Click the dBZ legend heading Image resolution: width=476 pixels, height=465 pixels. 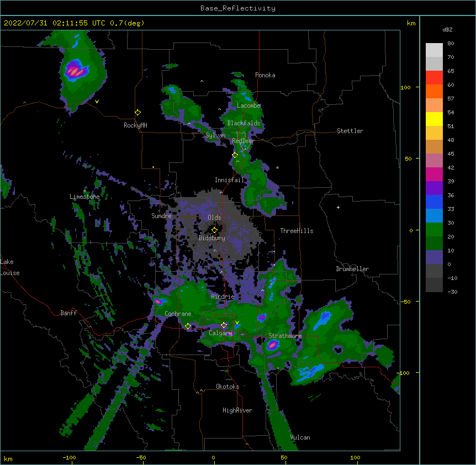point(447,30)
